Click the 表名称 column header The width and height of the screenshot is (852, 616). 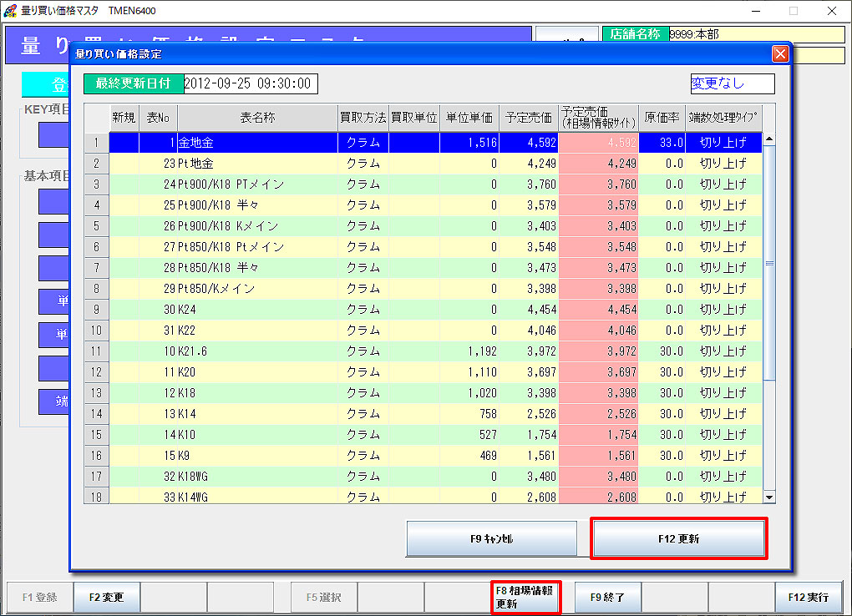pyautogui.click(x=257, y=118)
